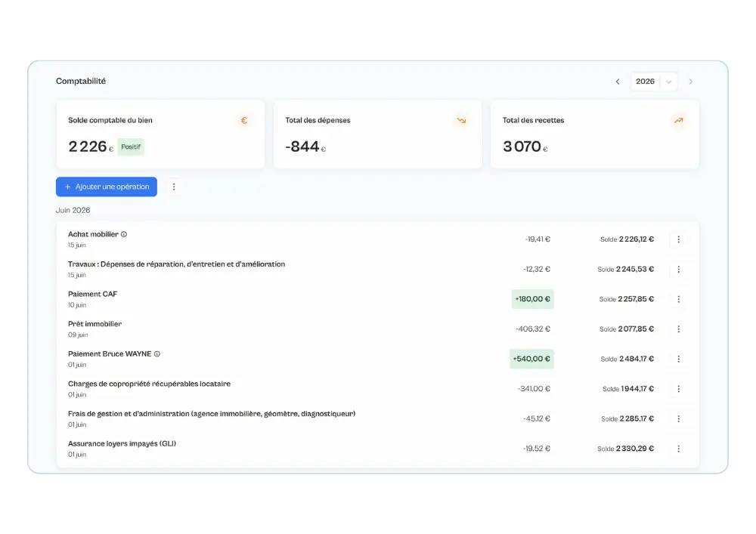Viewport: 756px width, 534px height.
Task: Open options menu for Travaux row
Action: 678,269
